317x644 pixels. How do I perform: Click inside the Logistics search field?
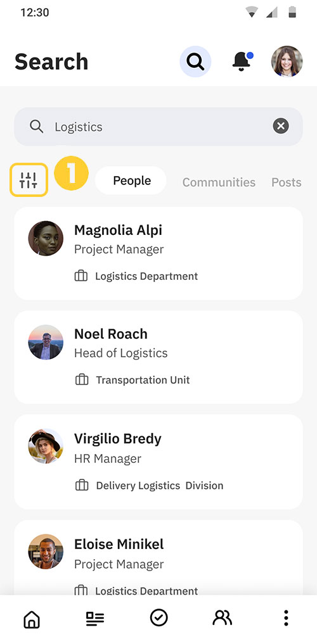158,127
